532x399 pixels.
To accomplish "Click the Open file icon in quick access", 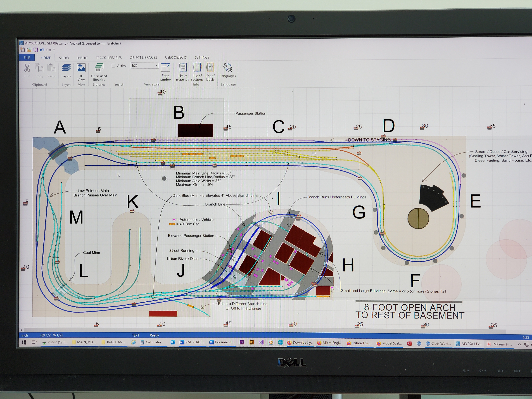I will 29,49.
